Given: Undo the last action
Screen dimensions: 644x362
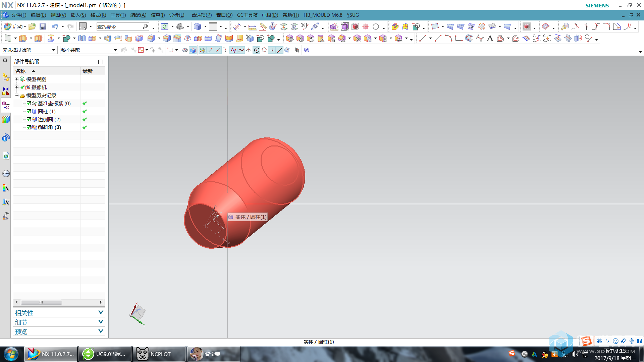Looking at the screenshot, I should coord(55,26).
